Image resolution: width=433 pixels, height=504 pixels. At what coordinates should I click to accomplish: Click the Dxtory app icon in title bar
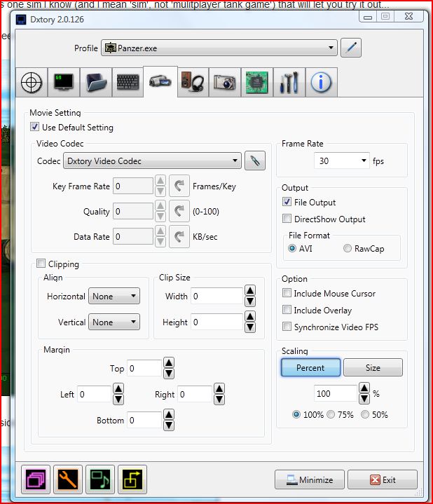(21, 20)
